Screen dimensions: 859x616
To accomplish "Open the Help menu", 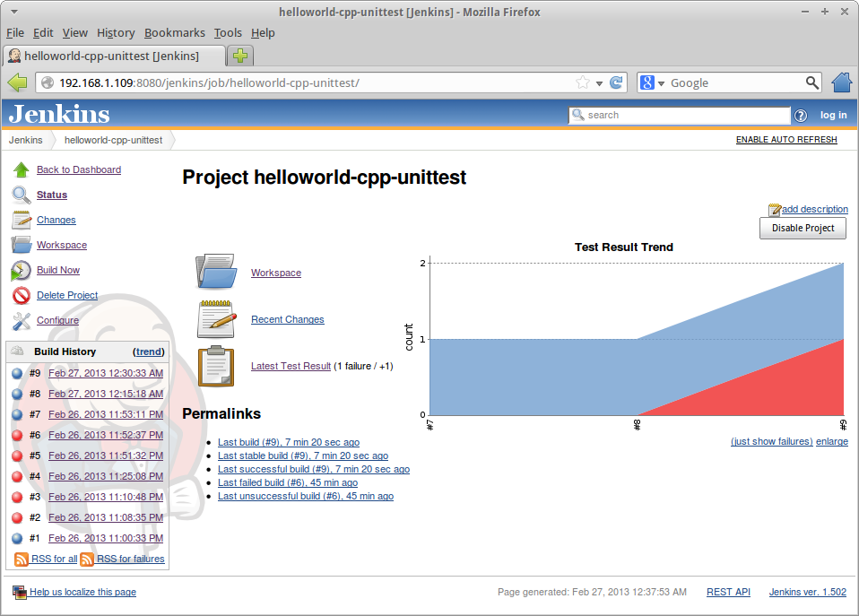I will (x=263, y=33).
